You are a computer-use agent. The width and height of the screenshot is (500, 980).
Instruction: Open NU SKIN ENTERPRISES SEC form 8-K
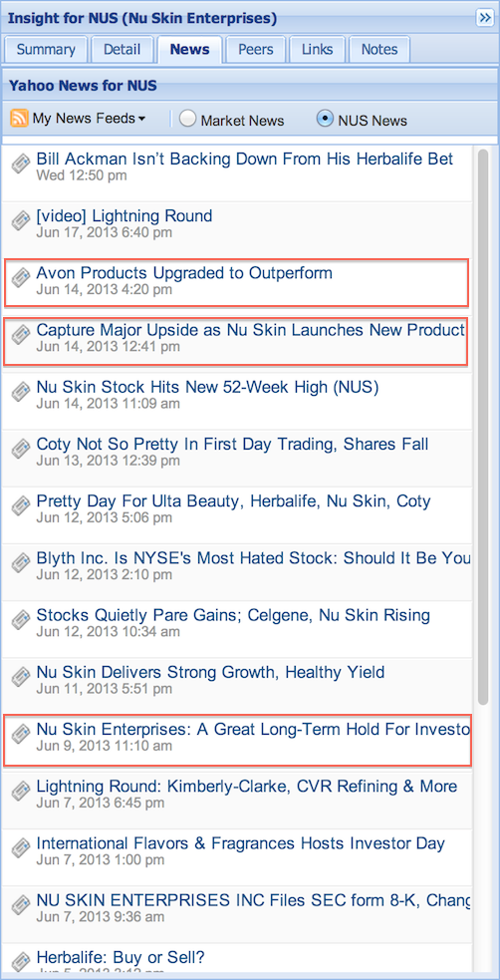[x=253, y=900]
